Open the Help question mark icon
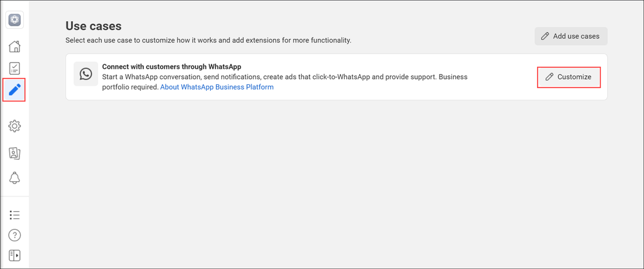This screenshot has width=644, height=269. 14,235
